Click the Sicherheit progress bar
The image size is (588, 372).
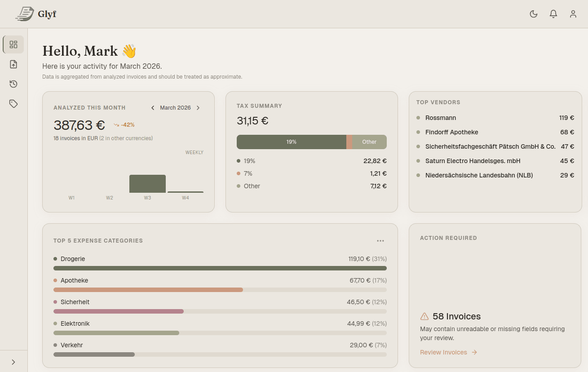[x=220, y=311]
